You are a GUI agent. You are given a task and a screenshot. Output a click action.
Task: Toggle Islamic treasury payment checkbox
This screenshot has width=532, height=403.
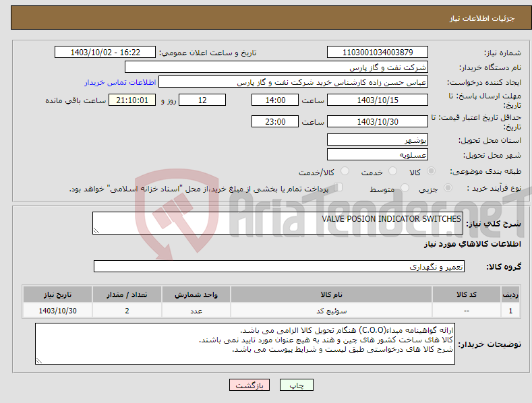point(338,187)
